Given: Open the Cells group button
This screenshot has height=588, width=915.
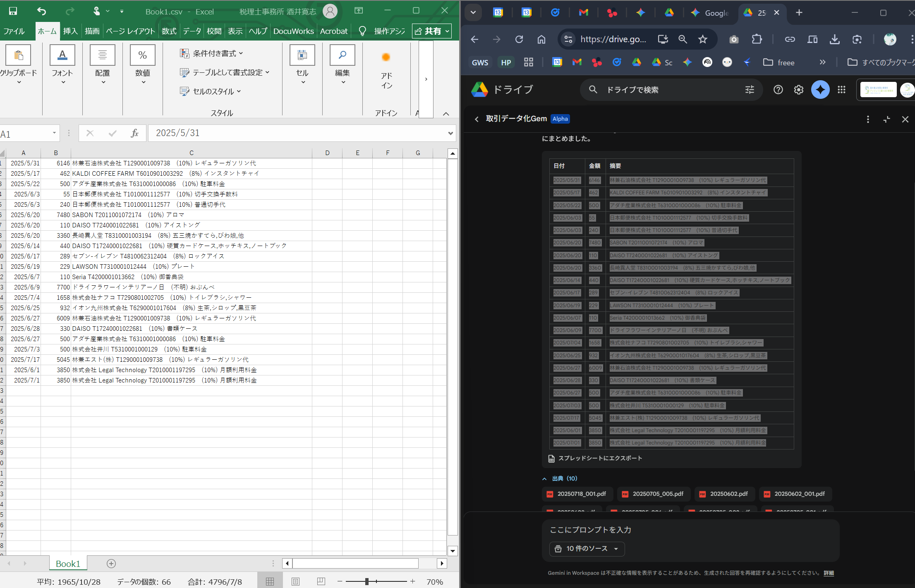Looking at the screenshot, I should (302, 65).
